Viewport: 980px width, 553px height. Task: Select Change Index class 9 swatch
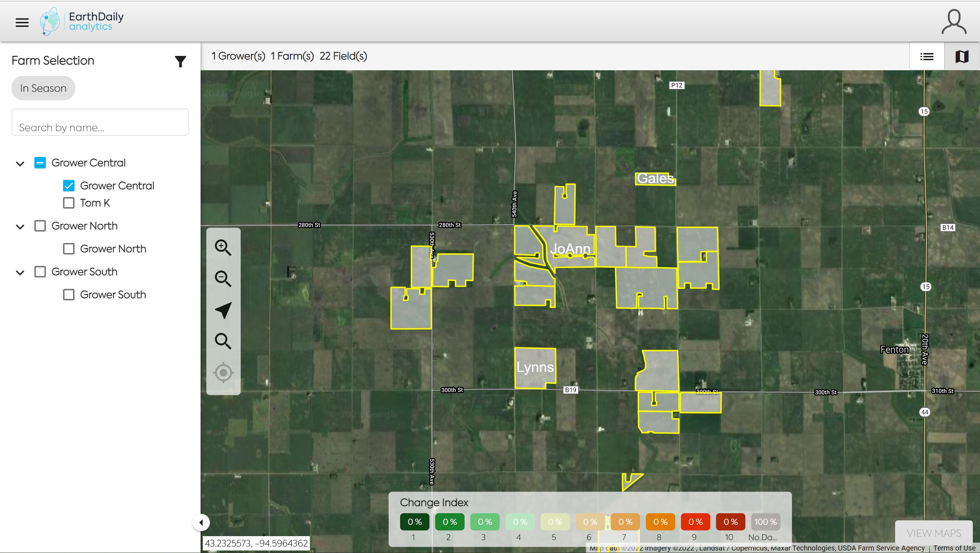coord(695,522)
